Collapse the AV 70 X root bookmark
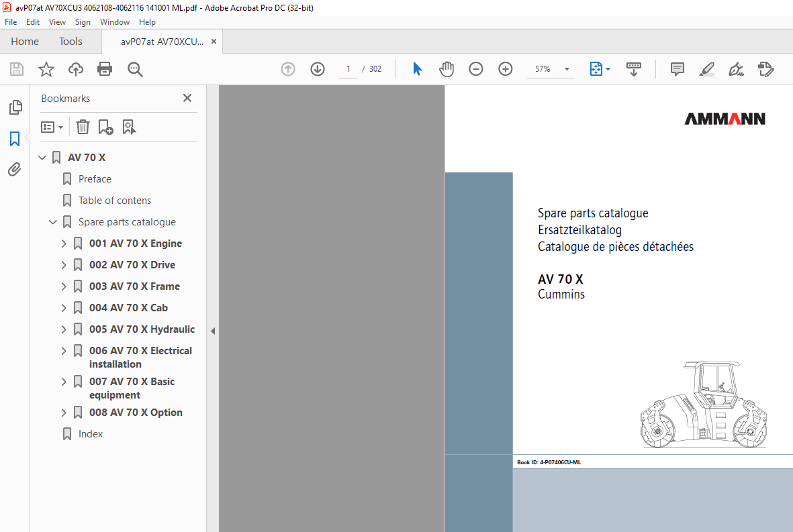Image resolution: width=793 pixels, height=532 pixels. [42, 158]
